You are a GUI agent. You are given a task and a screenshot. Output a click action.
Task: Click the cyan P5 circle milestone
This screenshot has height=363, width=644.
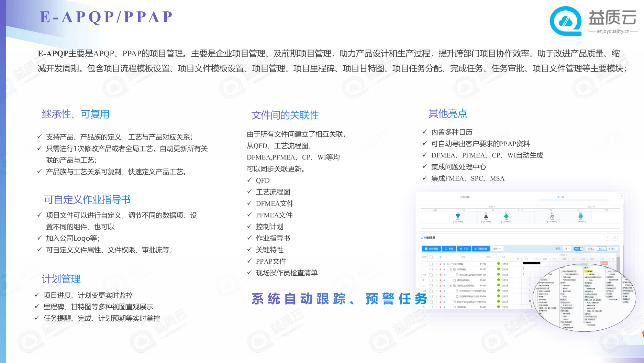point(581,216)
